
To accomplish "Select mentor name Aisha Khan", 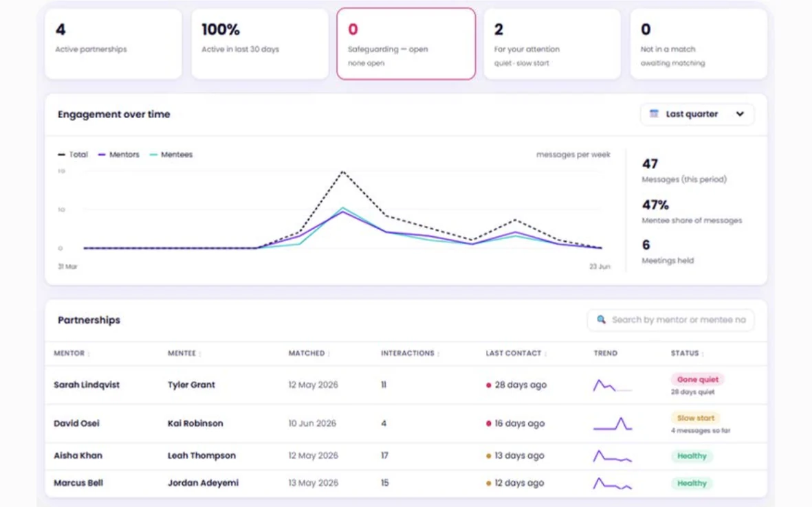I will coord(78,455).
